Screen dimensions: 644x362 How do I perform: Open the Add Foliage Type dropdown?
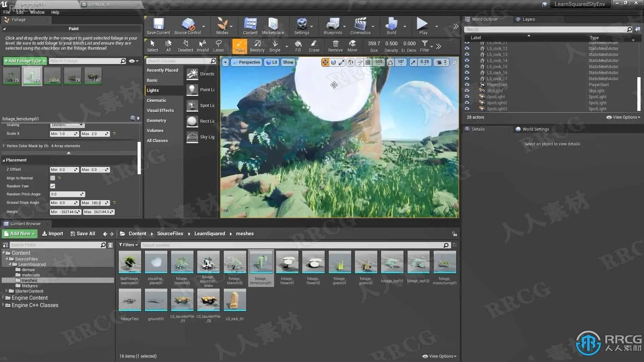[25, 61]
